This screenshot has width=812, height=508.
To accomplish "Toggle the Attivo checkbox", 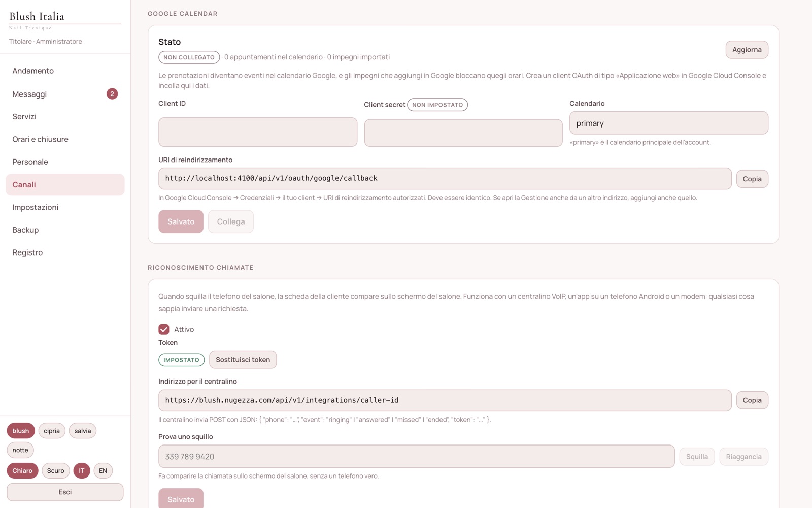I will point(164,329).
